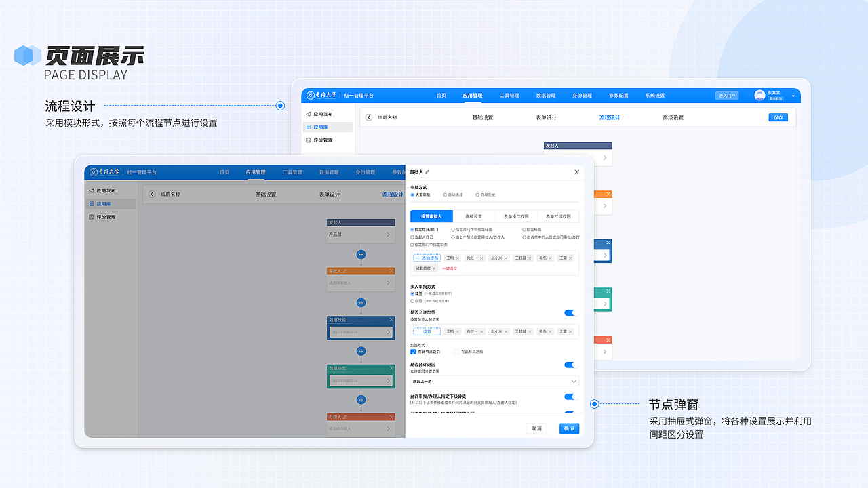This screenshot has width=868, height=488.
Task: Click 应用发布 icon in rear window sidebar
Action: tap(308, 115)
